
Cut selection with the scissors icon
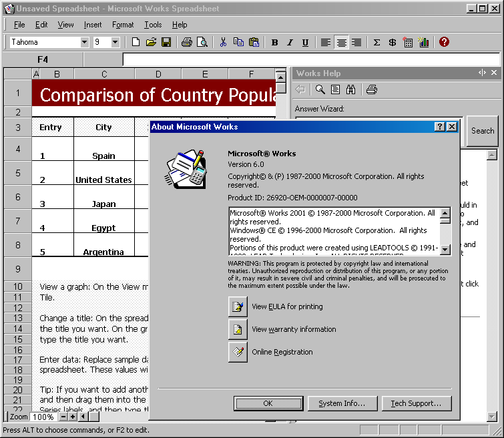[x=223, y=42]
